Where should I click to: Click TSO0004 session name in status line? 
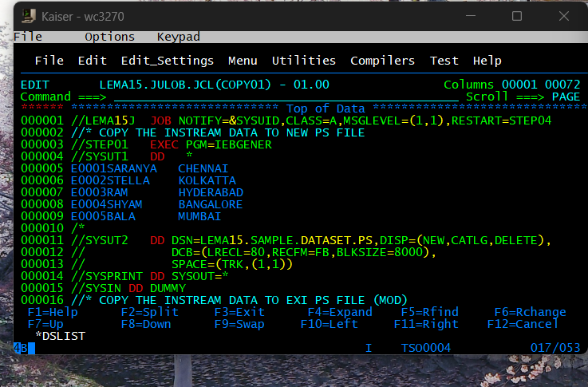(426, 348)
